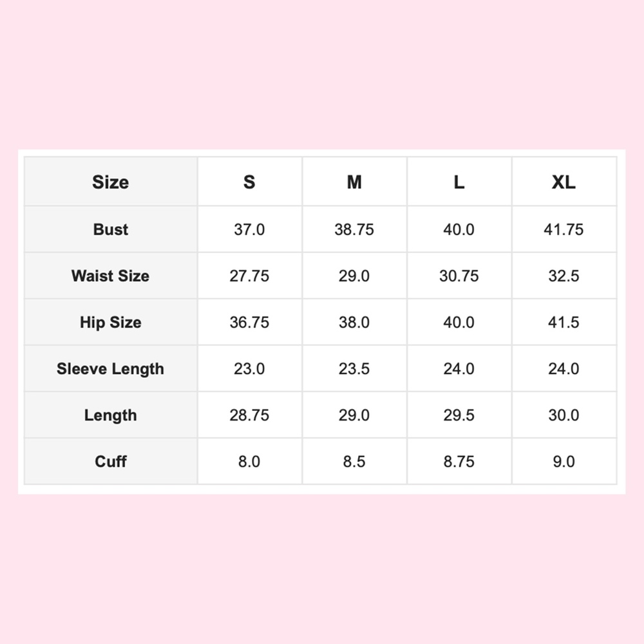Select the Hip Size value 38.0

tap(354, 322)
